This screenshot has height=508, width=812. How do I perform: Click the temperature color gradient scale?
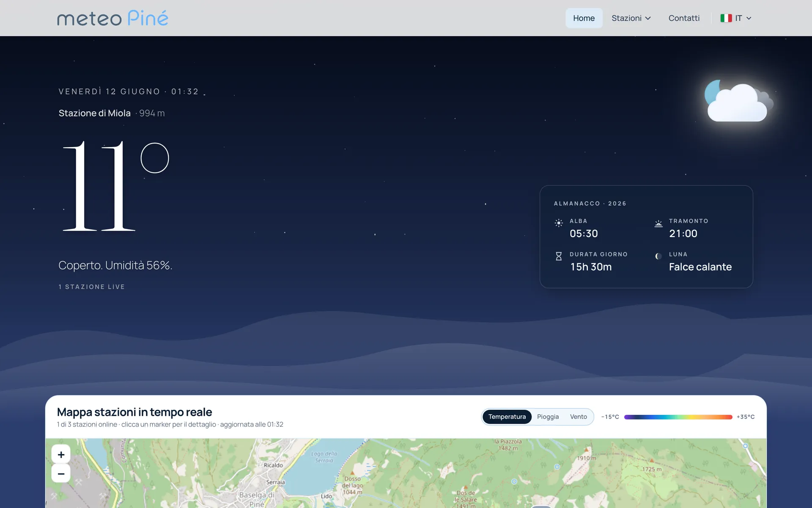coord(678,417)
